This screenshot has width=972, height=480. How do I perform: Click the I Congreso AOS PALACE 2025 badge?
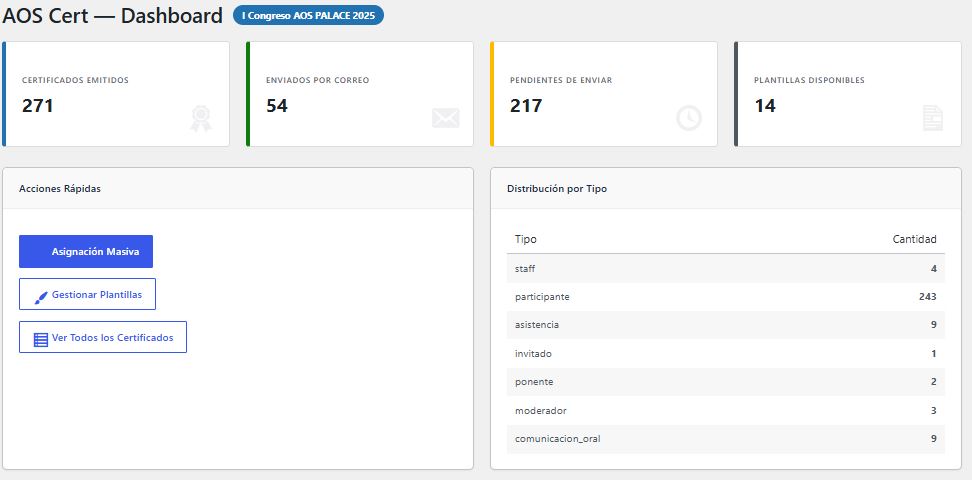click(308, 16)
